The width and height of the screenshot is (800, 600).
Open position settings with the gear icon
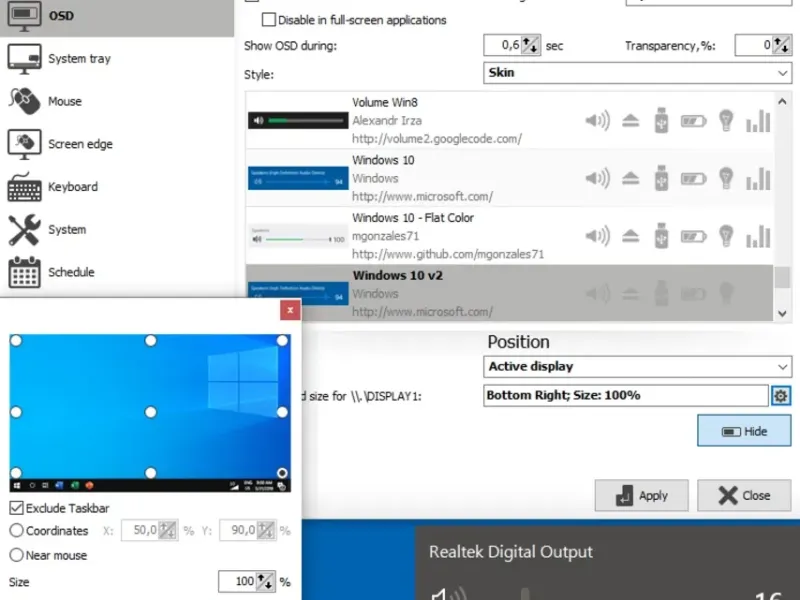781,395
